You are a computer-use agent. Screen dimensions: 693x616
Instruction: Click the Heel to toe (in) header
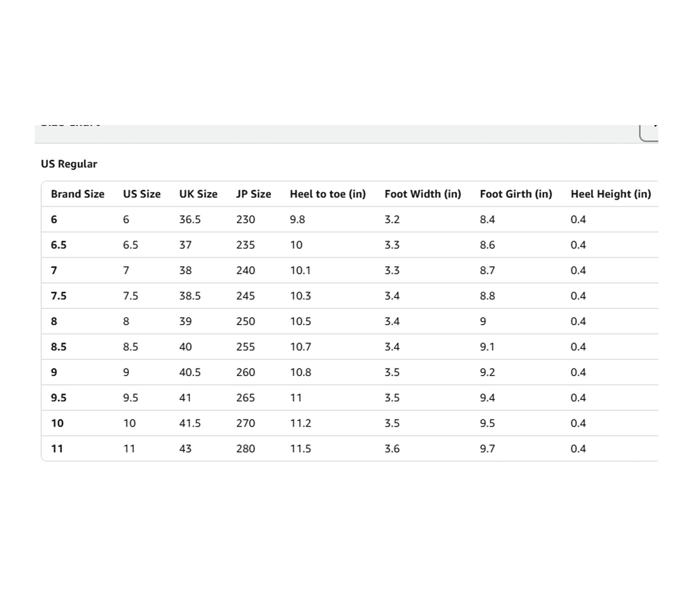pos(328,194)
